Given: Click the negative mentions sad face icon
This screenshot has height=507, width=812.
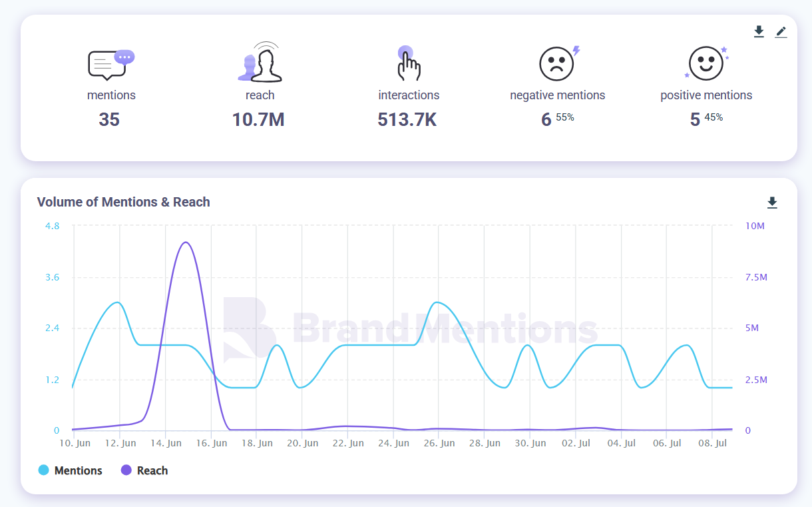Looking at the screenshot, I should (557, 64).
